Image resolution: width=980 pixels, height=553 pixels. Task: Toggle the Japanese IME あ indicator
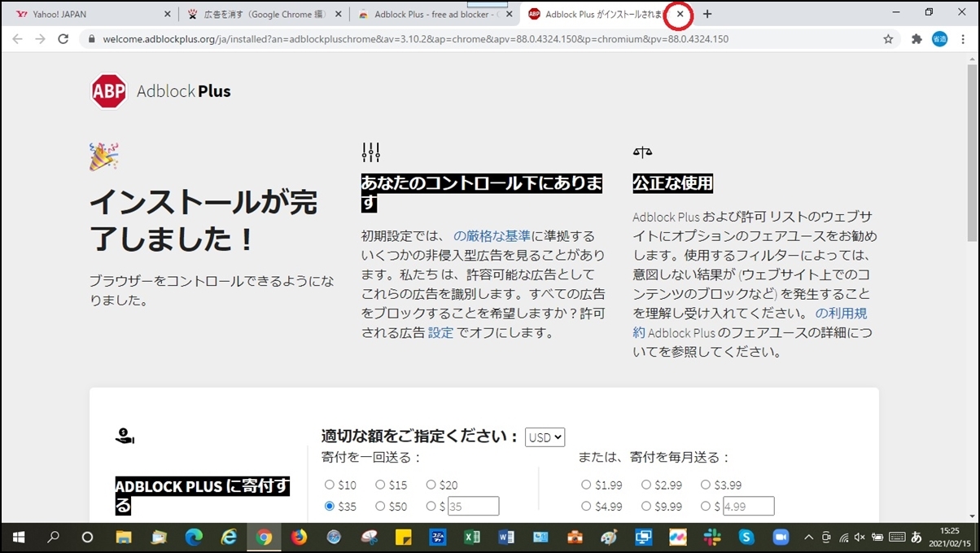coord(916,538)
